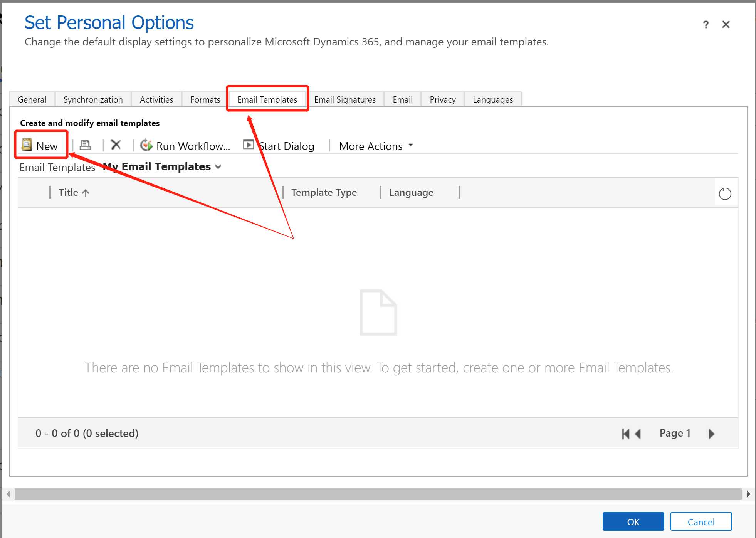Close the Set Personal Options dialog
Viewport: 756px width, 538px height.
[x=726, y=25]
